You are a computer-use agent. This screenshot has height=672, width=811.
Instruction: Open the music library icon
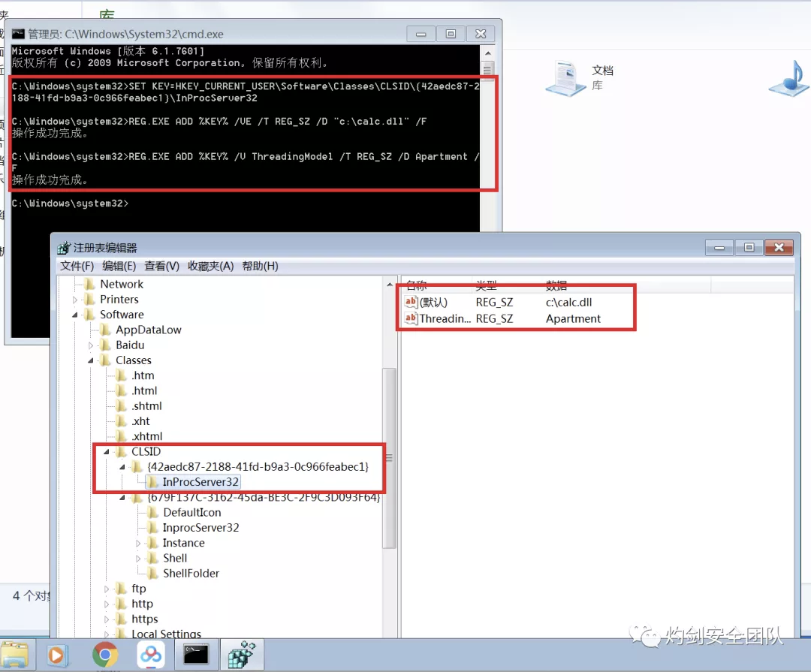(790, 79)
